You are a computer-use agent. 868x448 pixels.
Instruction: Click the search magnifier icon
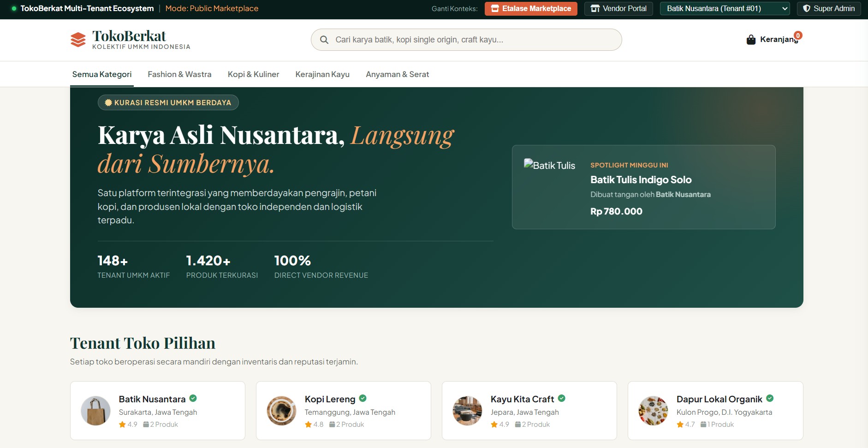(324, 40)
